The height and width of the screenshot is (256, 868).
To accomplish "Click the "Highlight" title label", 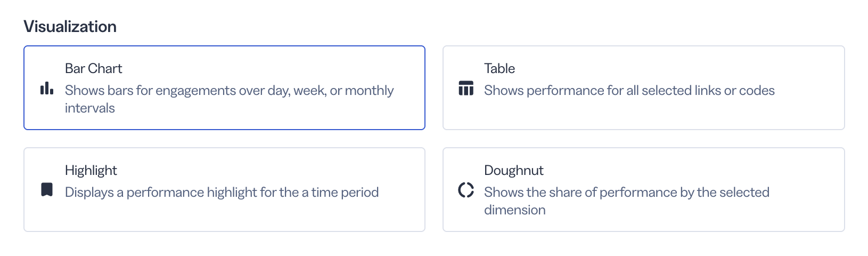I will click(91, 170).
